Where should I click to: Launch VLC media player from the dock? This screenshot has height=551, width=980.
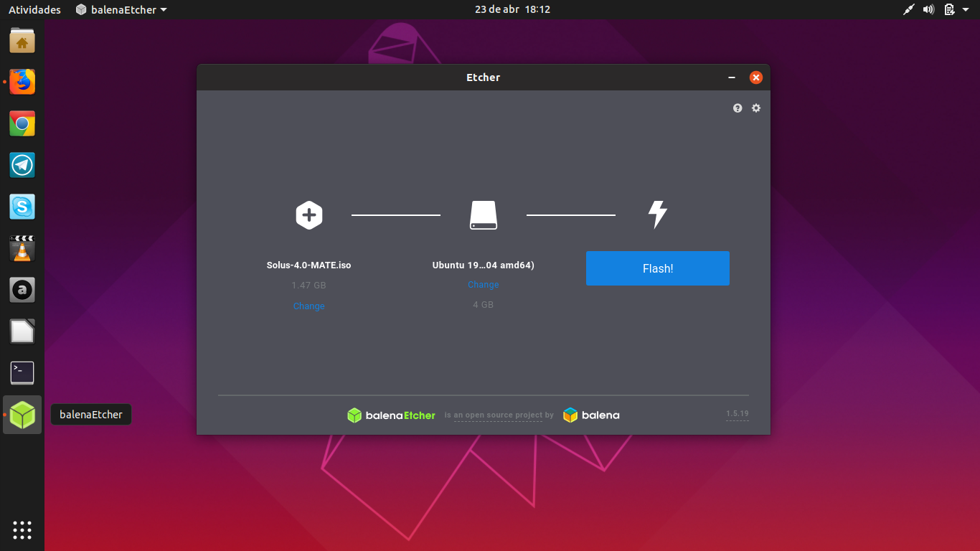click(22, 248)
